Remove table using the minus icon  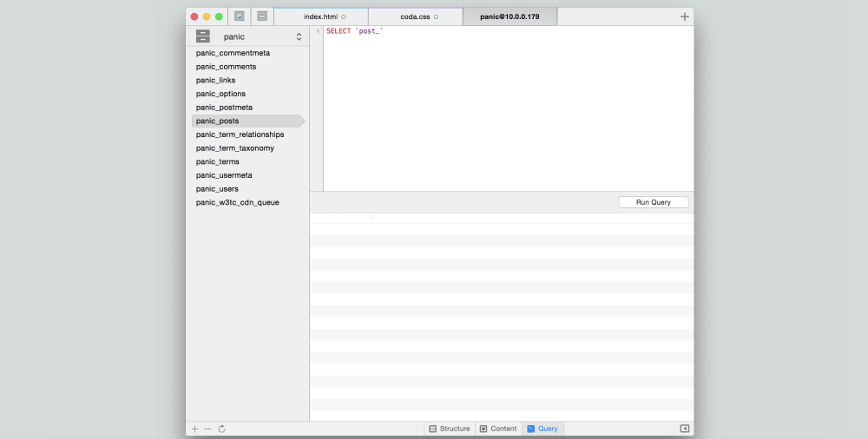click(x=207, y=429)
